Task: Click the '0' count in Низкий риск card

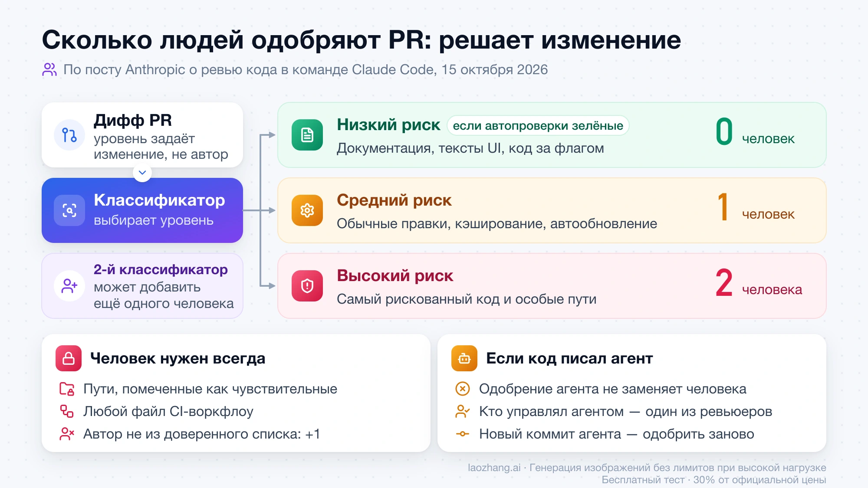Action: click(x=724, y=131)
